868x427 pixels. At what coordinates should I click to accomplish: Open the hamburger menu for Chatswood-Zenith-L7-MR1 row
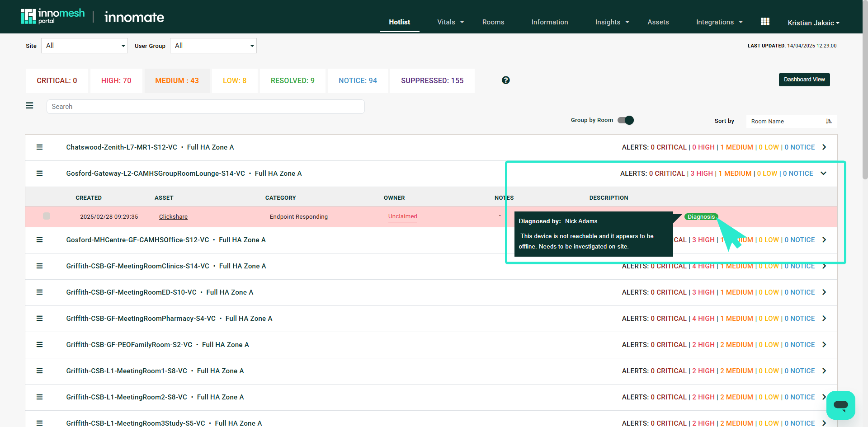(x=39, y=147)
